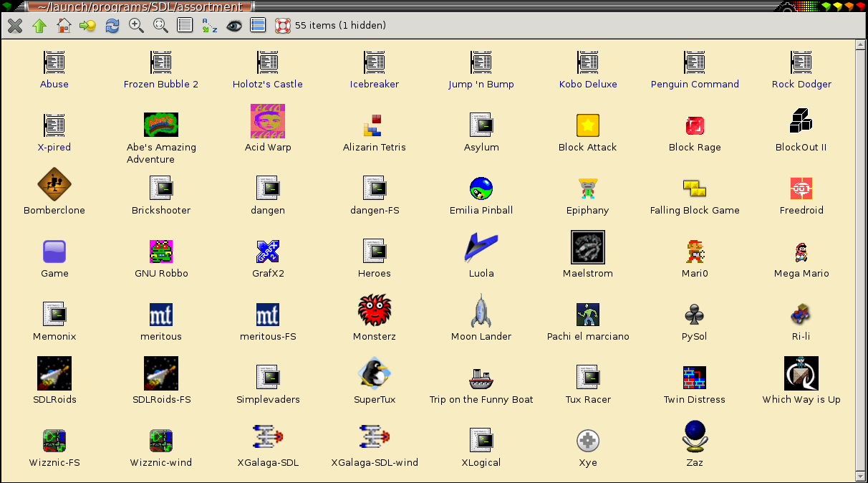Select the Ri-li train icon
The width and height of the screenshot is (868, 483).
pyautogui.click(x=801, y=315)
